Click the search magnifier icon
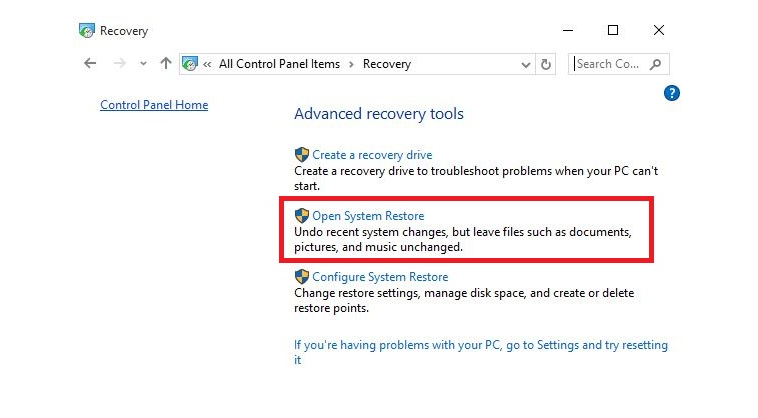Viewport: 758px width, 418px height. tap(656, 64)
